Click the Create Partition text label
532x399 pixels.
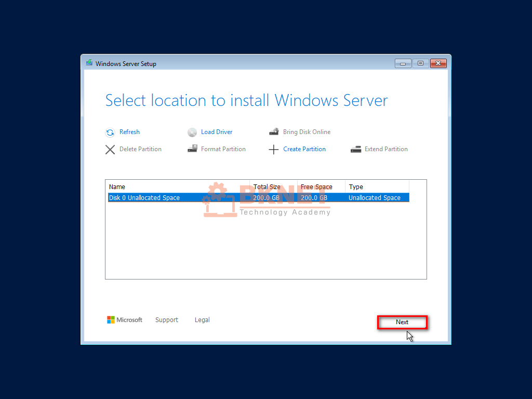304,149
